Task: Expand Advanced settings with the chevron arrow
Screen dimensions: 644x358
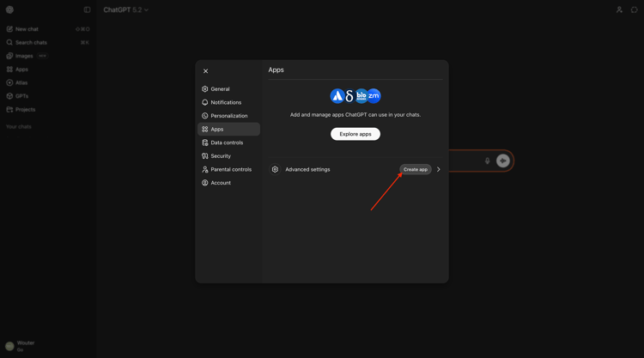Action: (439, 169)
